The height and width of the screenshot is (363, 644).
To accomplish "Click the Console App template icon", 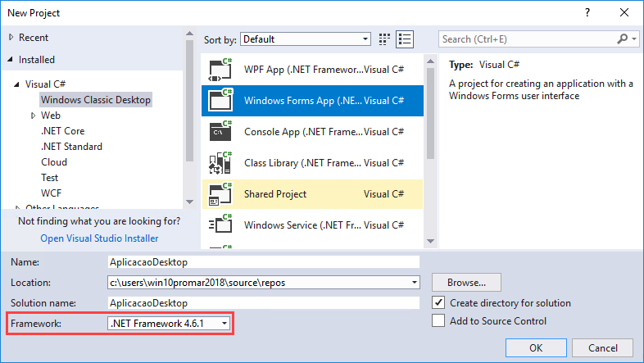I will click(220, 132).
